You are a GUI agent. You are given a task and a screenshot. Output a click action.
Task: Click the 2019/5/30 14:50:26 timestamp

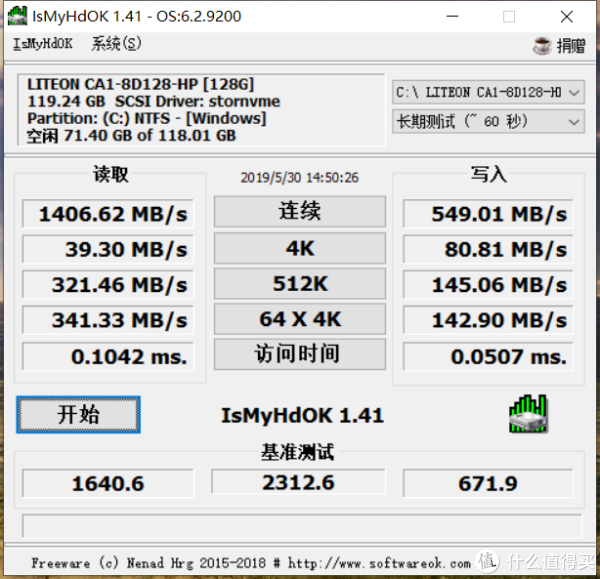pos(300,178)
